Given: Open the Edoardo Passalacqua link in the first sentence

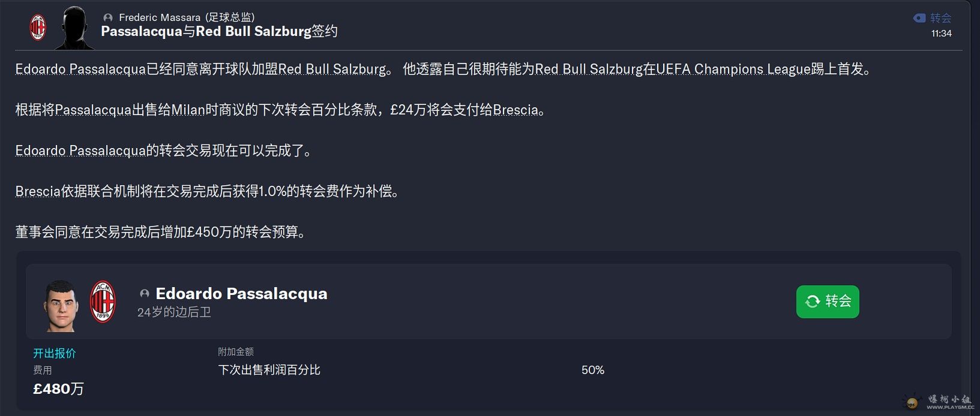Looking at the screenshot, I should click(80, 70).
